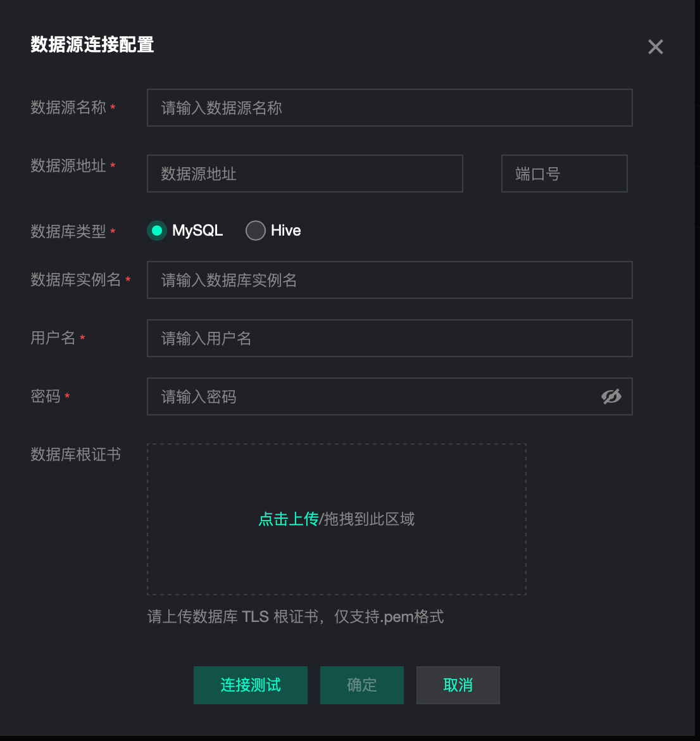Click the 数据库根证书 certificate label
700x741 pixels.
(75, 455)
